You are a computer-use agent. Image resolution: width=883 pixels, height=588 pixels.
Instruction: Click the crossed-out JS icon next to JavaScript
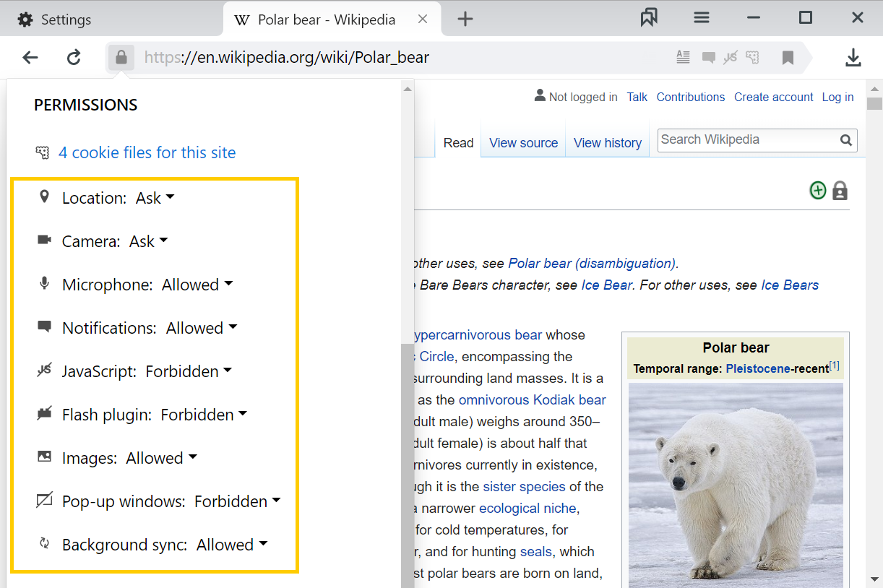pyautogui.click(x=44, y=371)
